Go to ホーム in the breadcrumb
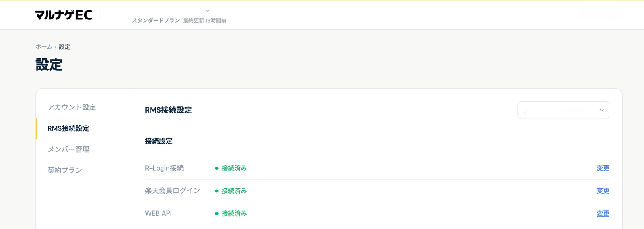Image resolution: width=644 pixels, height=229 pixels. 44,47
